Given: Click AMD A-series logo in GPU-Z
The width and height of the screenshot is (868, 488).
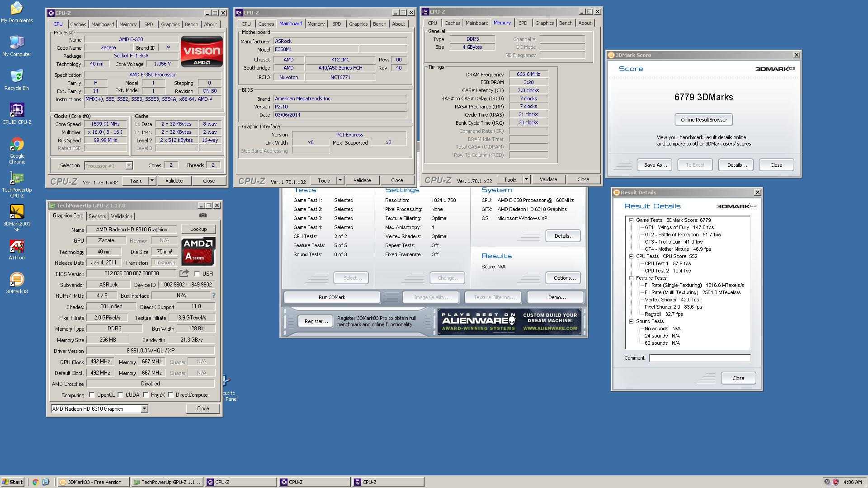Looking at the screenshot, I should pos(198,251).
